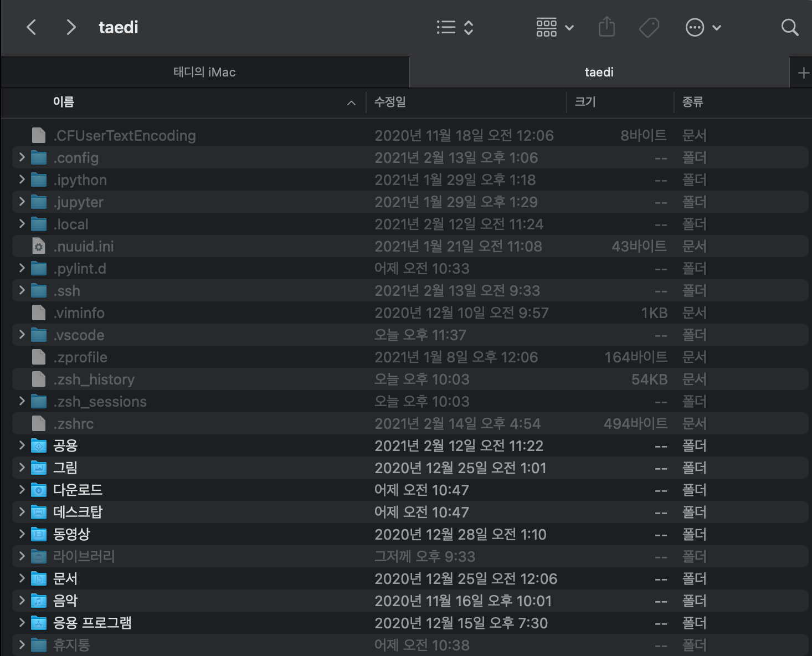Expand the 다운로드 folder tree

20,490
